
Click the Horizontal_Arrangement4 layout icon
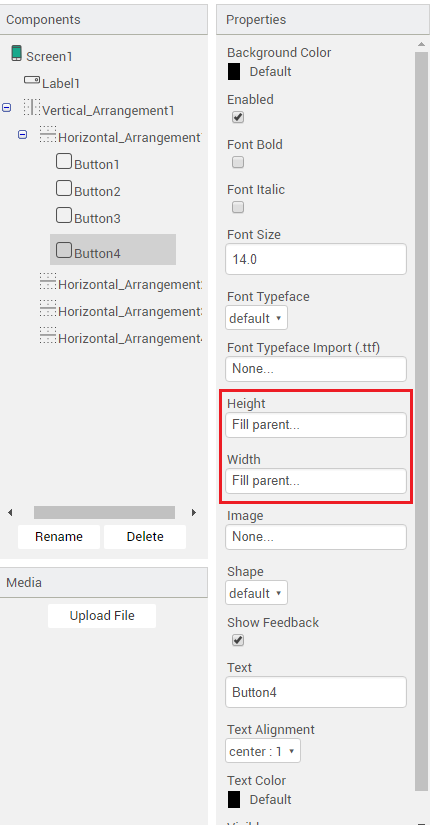coord(48,335)
